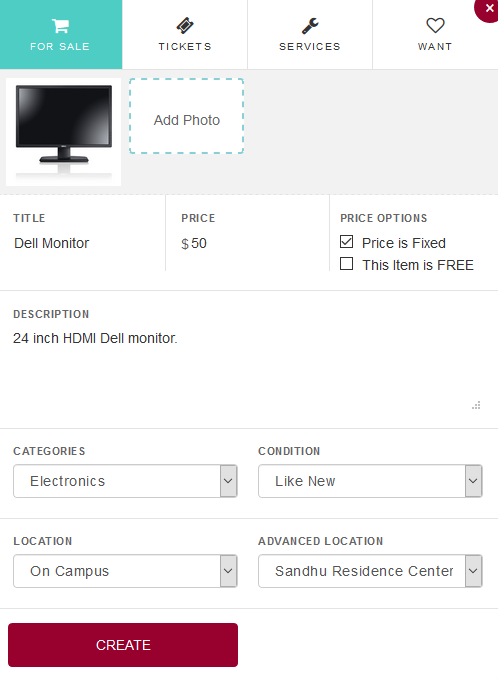The height and width of the screenshot is (679, 498).
Task: Click Add Photo upload box
Action: point(187,116)
